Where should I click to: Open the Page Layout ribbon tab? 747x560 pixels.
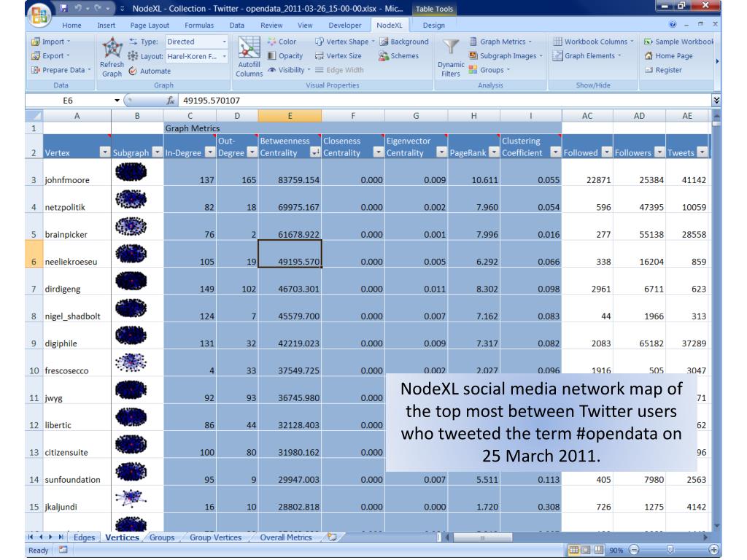150,26
